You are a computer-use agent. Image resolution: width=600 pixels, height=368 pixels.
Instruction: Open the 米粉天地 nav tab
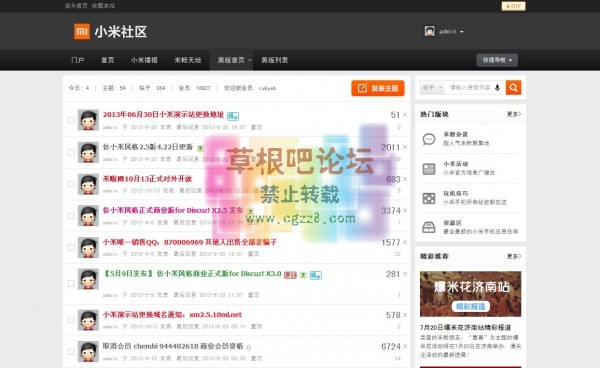[188, 60]
